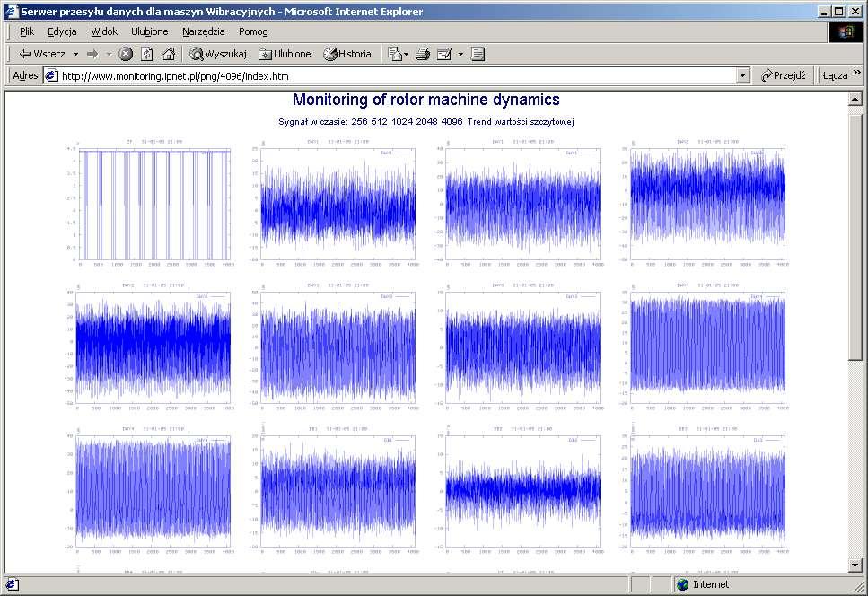
Task: Click the first chart in bottom full row
Action: click(x=150, y=490)
